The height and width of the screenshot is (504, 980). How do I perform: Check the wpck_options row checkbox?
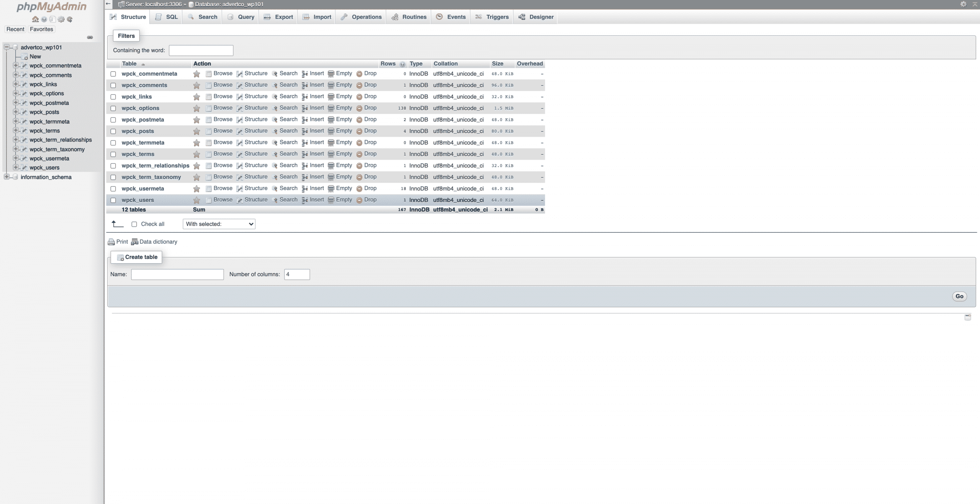pyautogui.click(x=113, y=108)
